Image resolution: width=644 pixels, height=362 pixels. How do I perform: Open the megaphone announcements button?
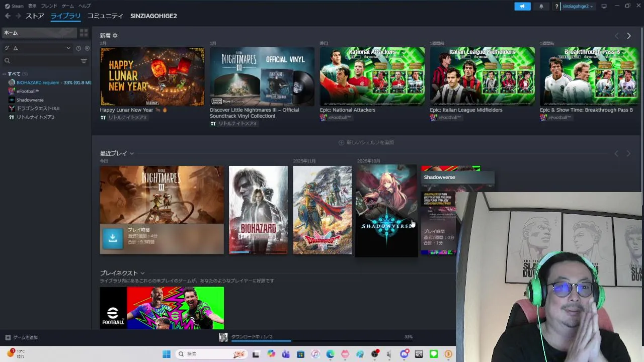coord(522,6)
